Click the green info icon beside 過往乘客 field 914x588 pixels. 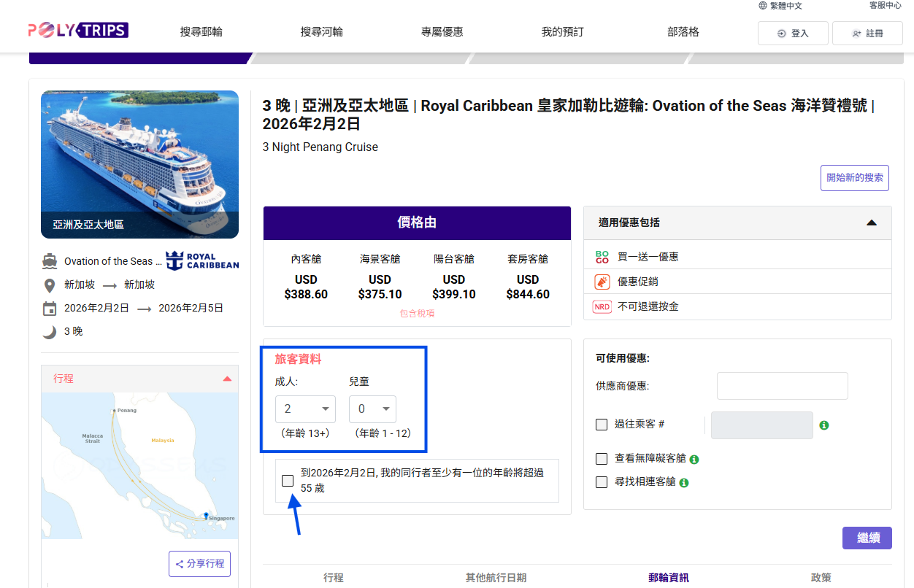point(824,425)
